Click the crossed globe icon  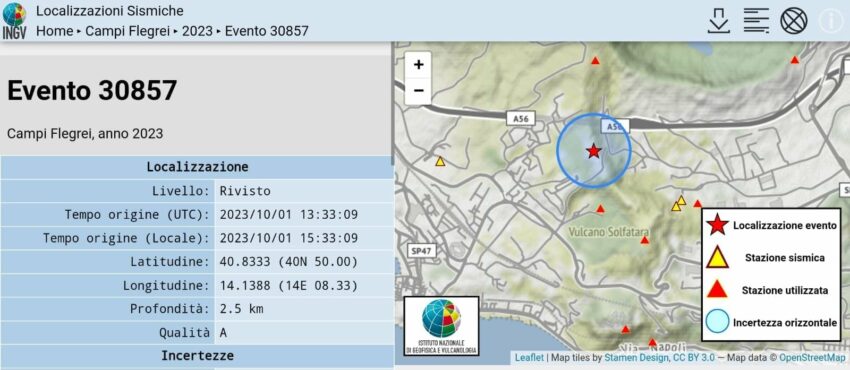pyautogui.click(x=794, y=21)
